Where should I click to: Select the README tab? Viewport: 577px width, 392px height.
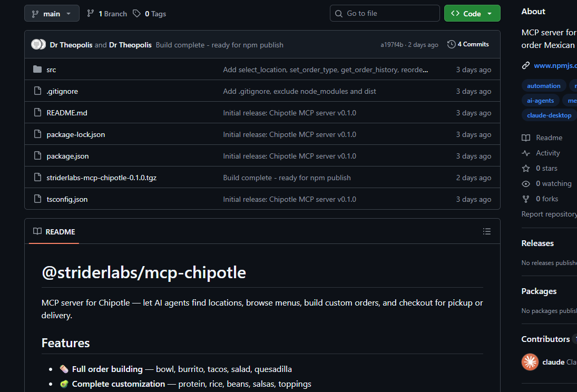(x=54, y=231)
